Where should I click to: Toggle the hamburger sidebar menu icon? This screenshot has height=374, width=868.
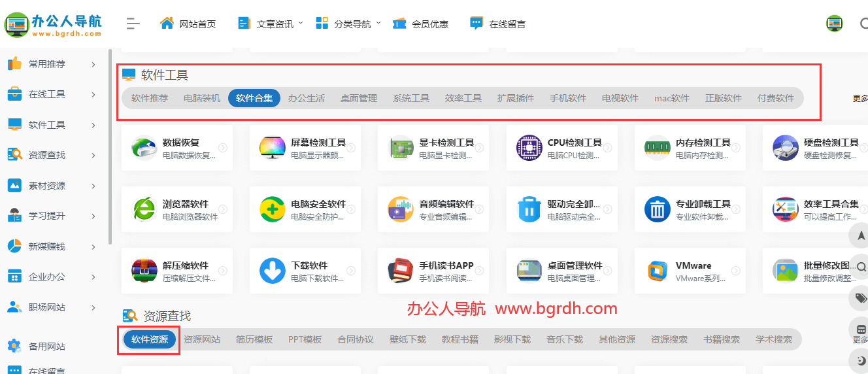(x=133, y=24)
